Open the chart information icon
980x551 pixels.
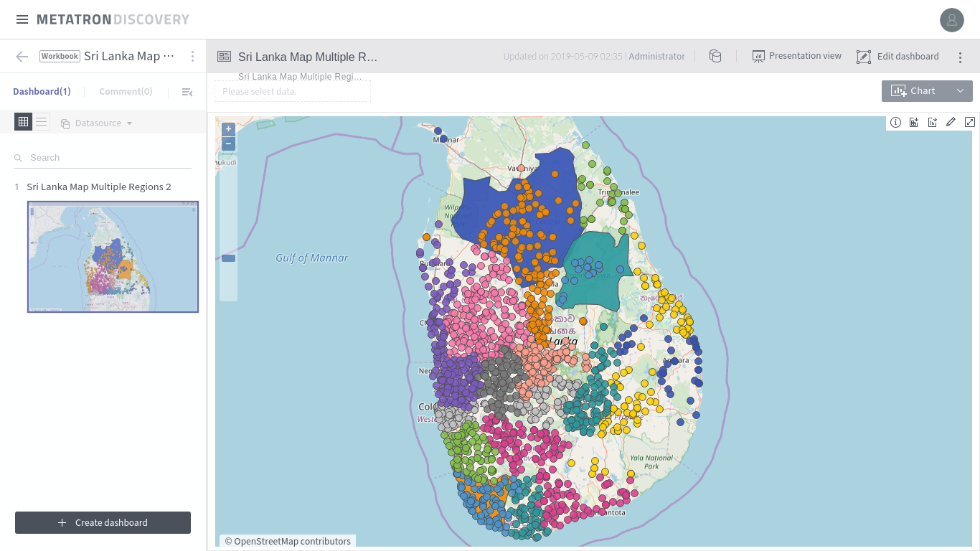(895, 122)
